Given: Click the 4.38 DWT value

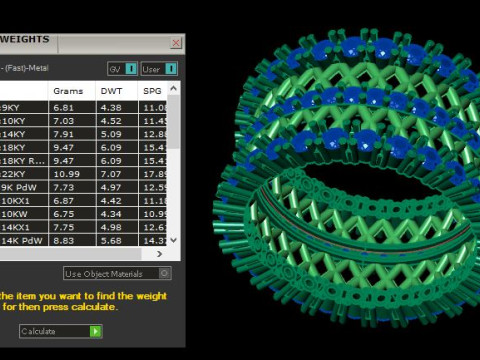Looking at the screenshot, I should (x=111, y=108).
